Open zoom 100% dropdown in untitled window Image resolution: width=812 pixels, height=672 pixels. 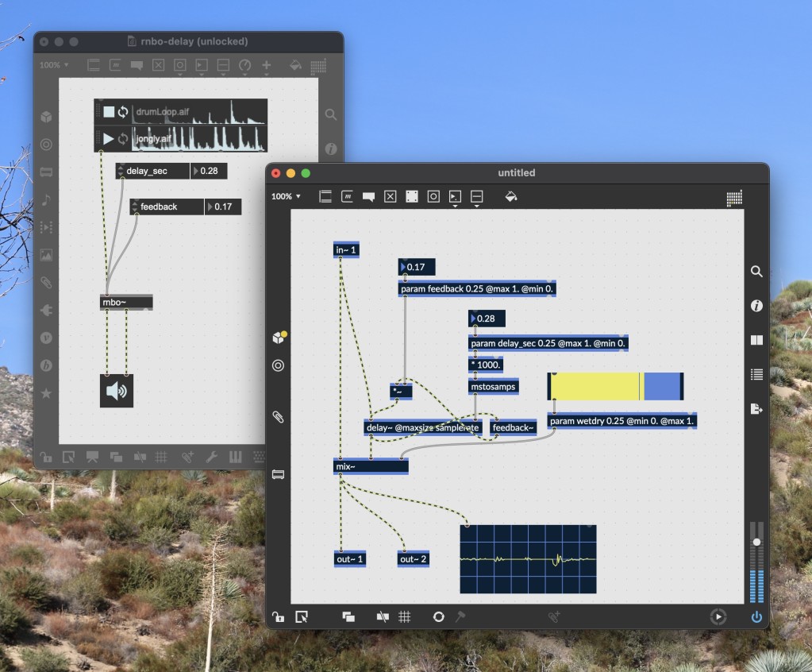[286, 196]
